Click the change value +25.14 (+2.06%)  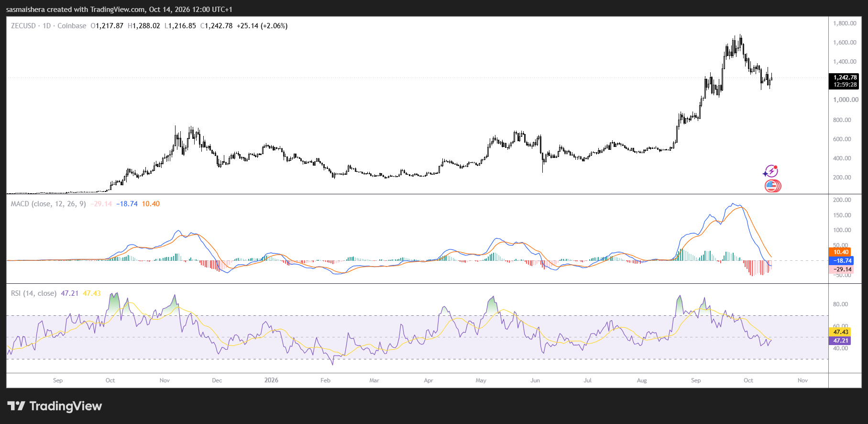tap(262, 26)
